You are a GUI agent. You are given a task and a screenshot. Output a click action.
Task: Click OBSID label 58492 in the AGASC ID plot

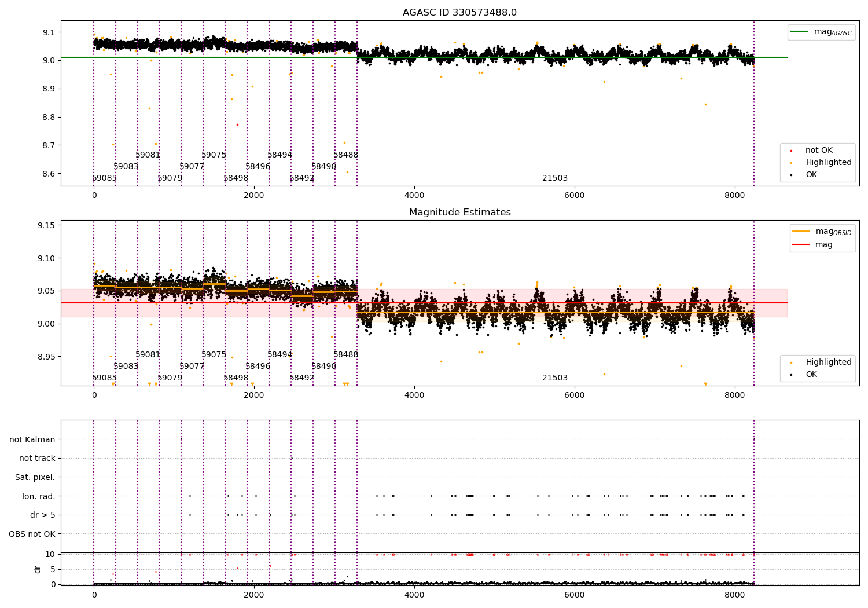pyautogui.click(x=302, y=178)
